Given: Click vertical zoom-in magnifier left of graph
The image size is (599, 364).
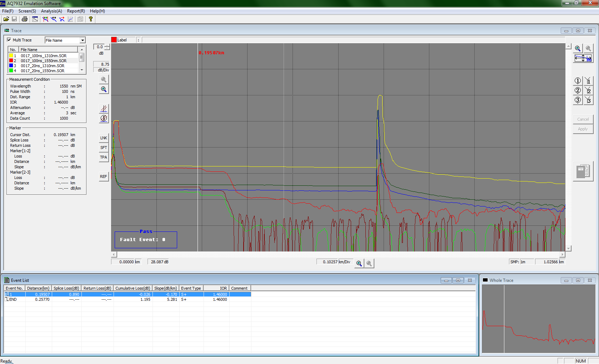Looking at the screenshot, I should click(x=104, y=89).
